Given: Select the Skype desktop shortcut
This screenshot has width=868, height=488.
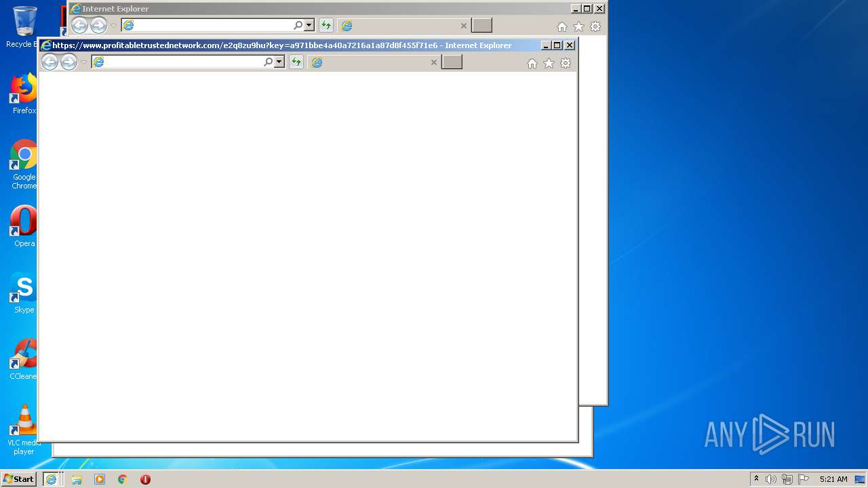Looking at the screenshot, I should [24, 293].
